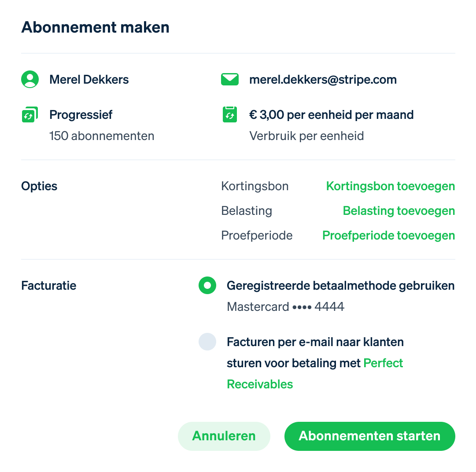Click the Mastercard •••• 4444 payment method
Image resolution: width=476 pixels, height=472 pixels.
pos(285,306)
